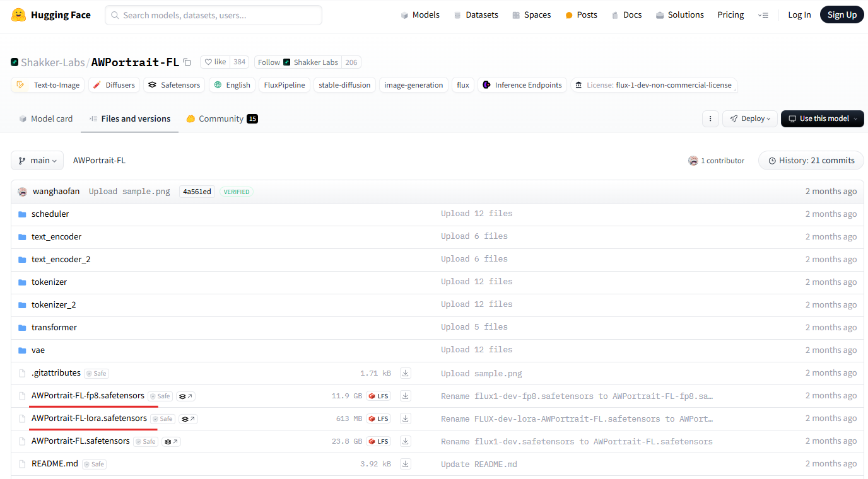This screenshot has height=479, width=868.
Task: Download AWPortrait-FL-fp8.safetensors file
Action: pyautogui.click(x=406, y=396)
